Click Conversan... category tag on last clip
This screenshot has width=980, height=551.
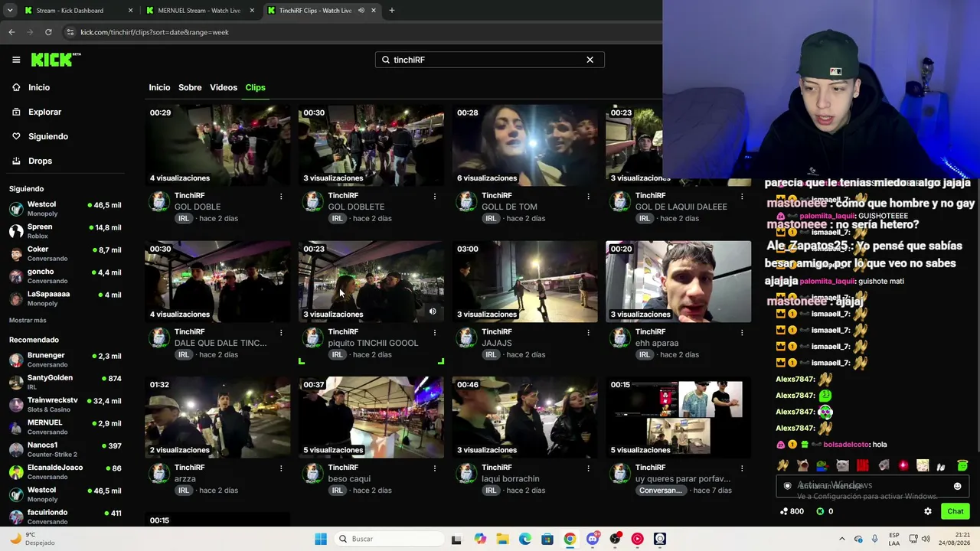(x=660, y=491)
